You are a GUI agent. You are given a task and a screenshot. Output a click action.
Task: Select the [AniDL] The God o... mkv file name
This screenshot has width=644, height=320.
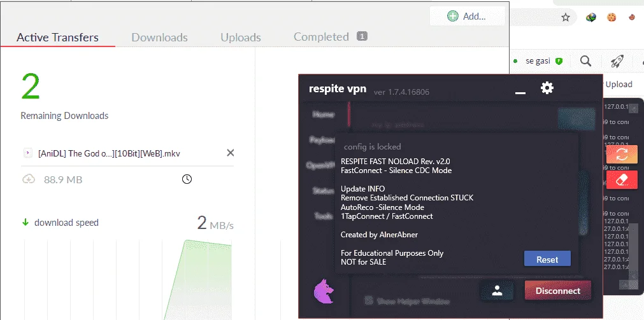[x=109, y=153]
